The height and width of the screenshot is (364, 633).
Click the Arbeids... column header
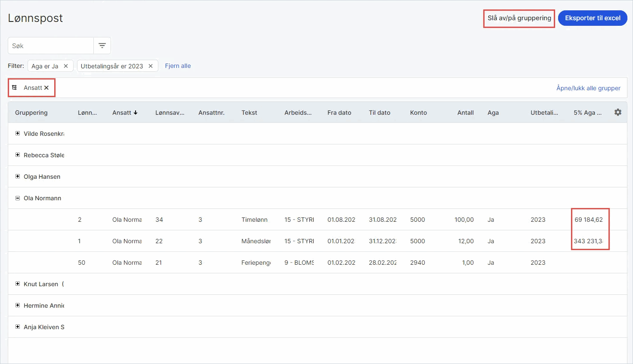click(x=298, y=113)
